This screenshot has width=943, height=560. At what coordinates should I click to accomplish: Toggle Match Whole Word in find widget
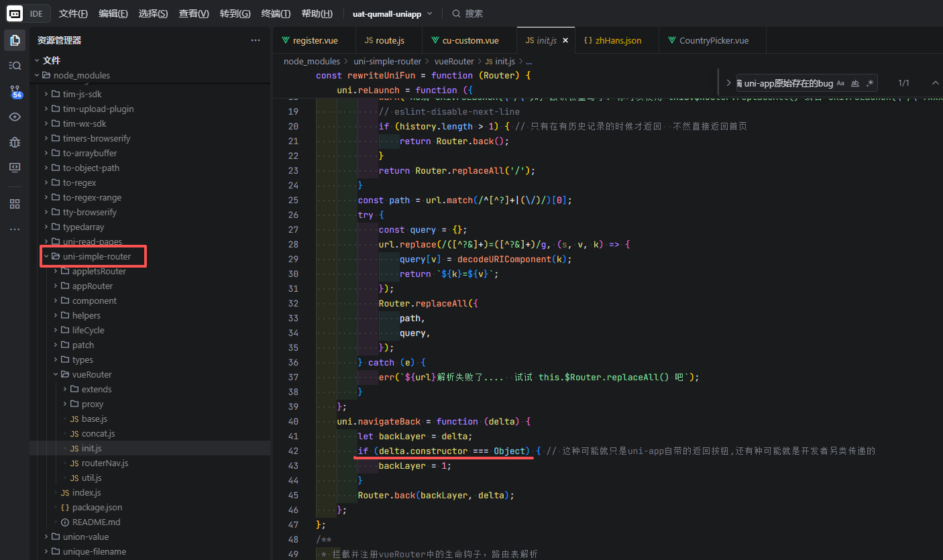click(x=855, y=83)
